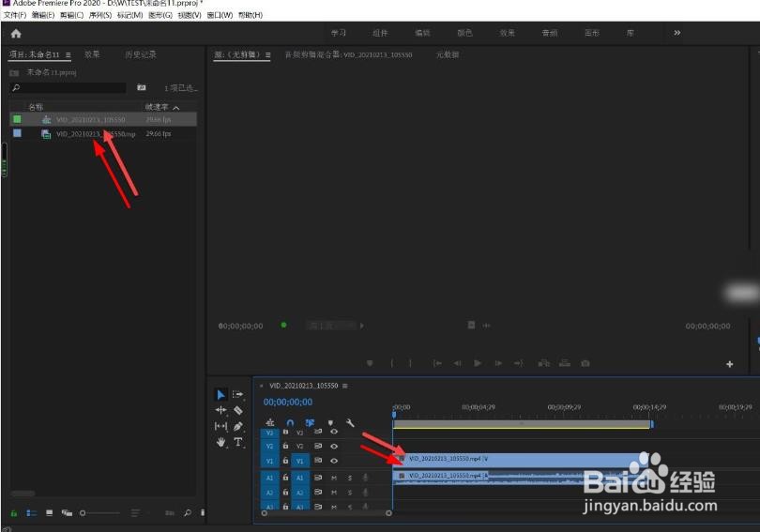This screenshot has width=760, height=532.
Task: Open project panel menu beside 项目:未命名11
Action: click(68, 54)
